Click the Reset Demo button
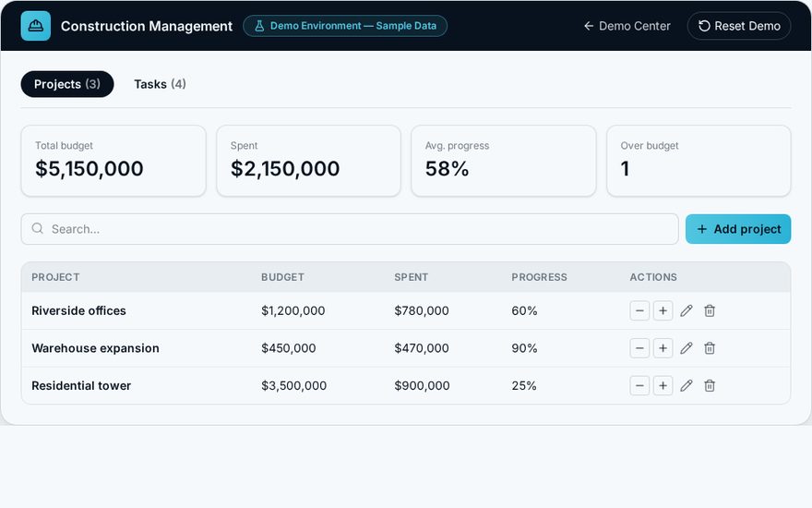Image resolution: width=812 pixels, height=508 pixels. click(739, 26)
